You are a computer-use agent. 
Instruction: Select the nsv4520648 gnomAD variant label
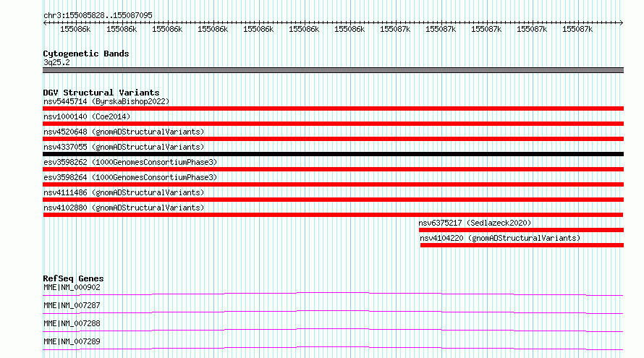tap(124, 132)
